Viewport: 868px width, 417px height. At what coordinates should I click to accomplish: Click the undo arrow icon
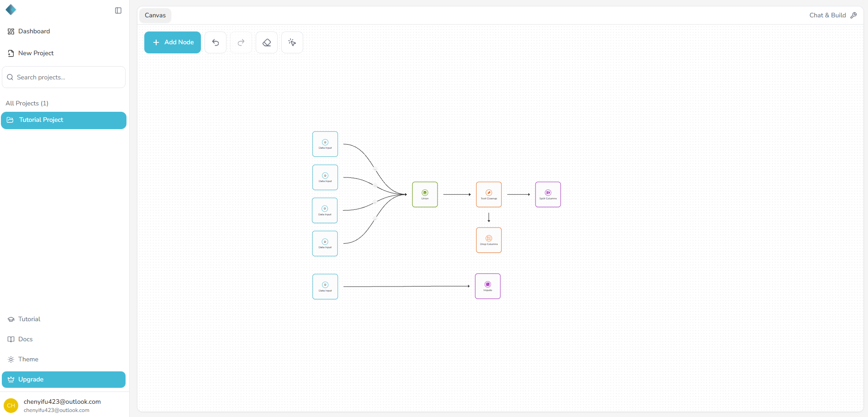point(215,42)
